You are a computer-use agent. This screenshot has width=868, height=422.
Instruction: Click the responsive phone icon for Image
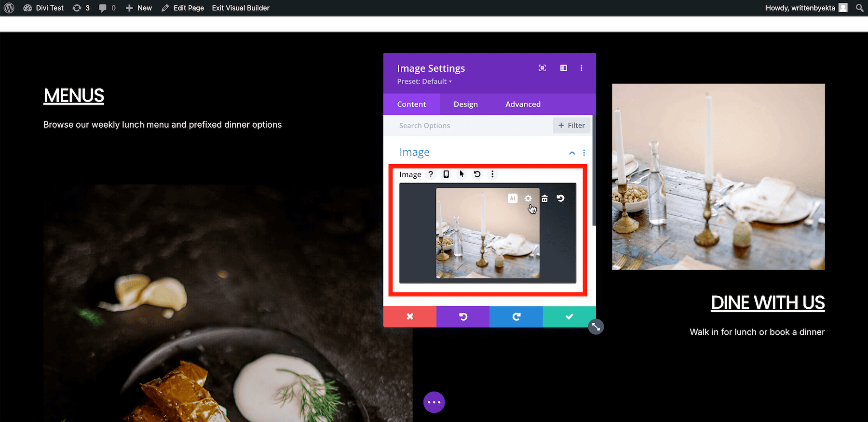[446, 174]
